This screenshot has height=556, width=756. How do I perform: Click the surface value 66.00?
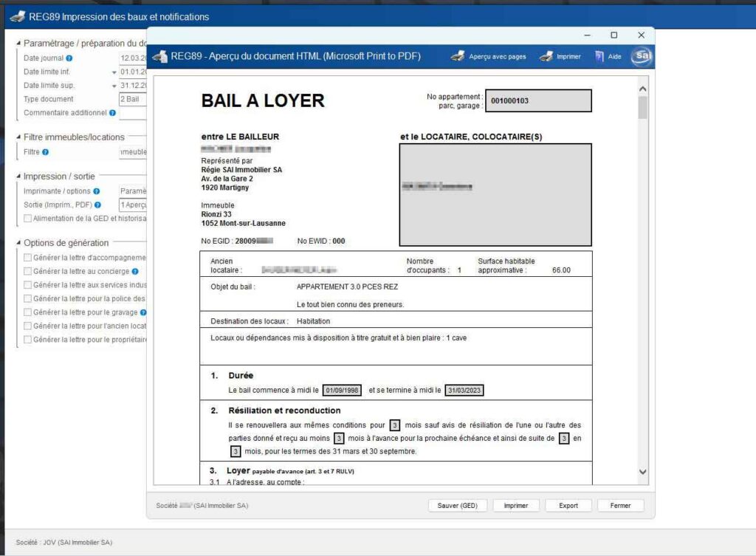coord(561,270)
